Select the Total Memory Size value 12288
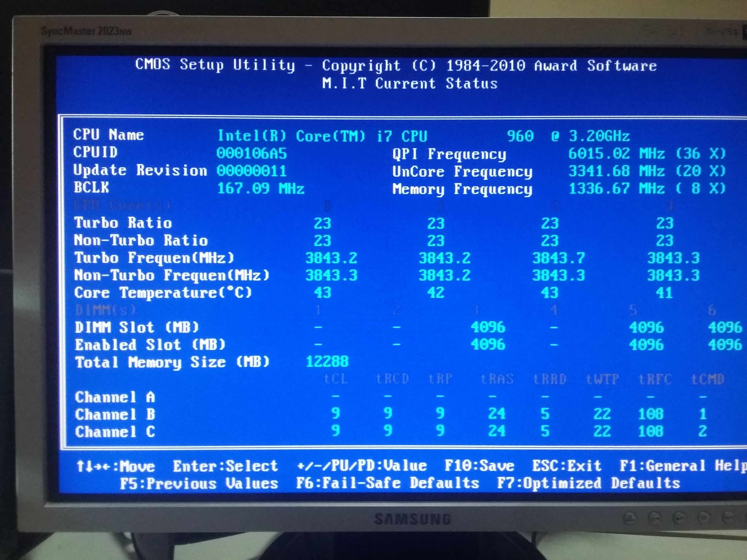Image resolution: width=747 pixels, height=560 pixels. point(327,362)
